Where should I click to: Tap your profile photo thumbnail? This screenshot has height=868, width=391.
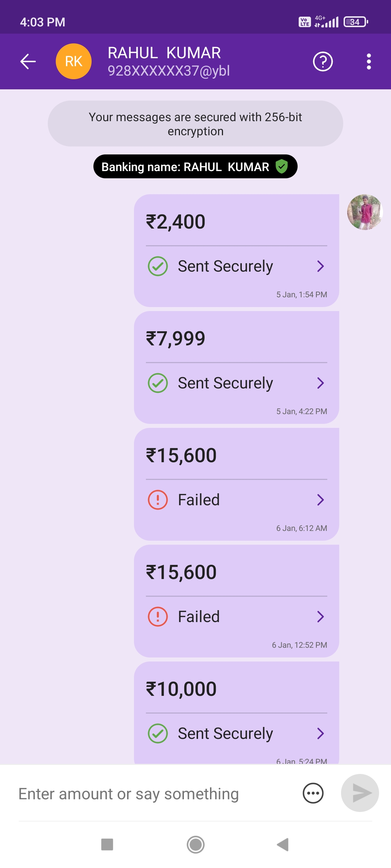(x=365, y=212)
